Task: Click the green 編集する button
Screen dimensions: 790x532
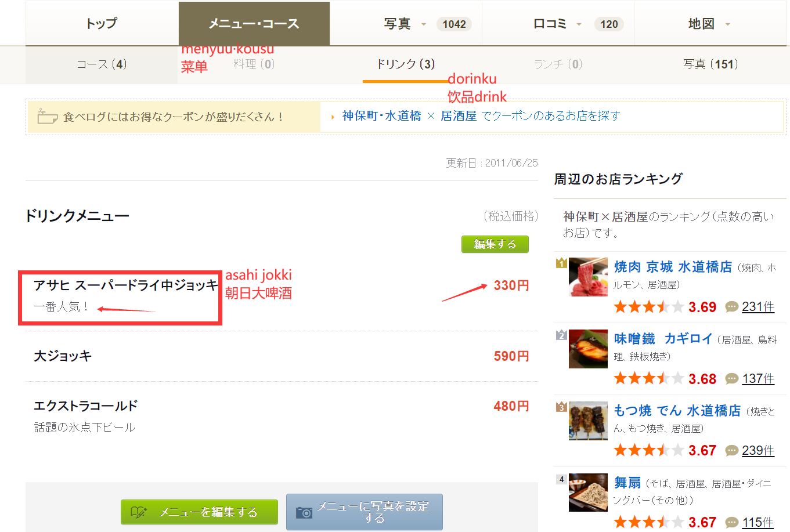Action: 495,244
